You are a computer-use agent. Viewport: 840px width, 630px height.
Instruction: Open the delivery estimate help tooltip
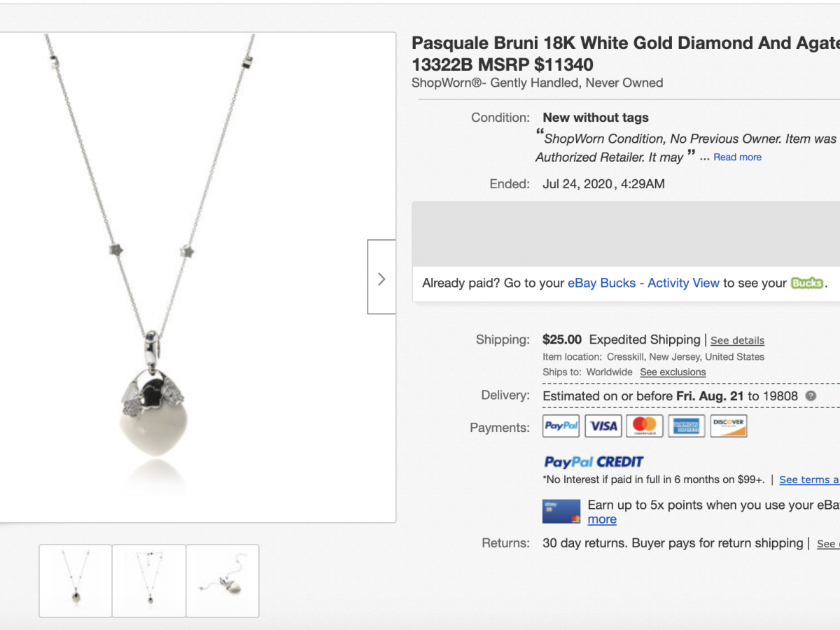coord(811,395)
